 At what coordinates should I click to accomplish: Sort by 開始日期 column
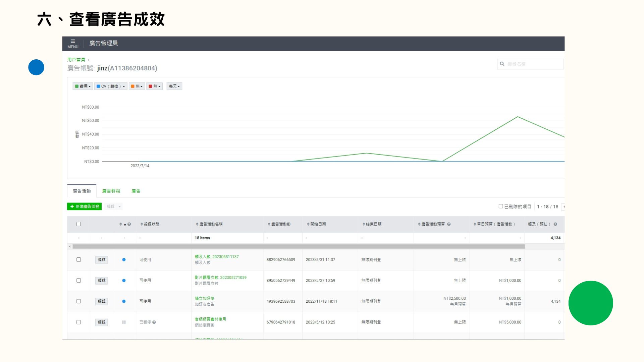click(316, 224)
